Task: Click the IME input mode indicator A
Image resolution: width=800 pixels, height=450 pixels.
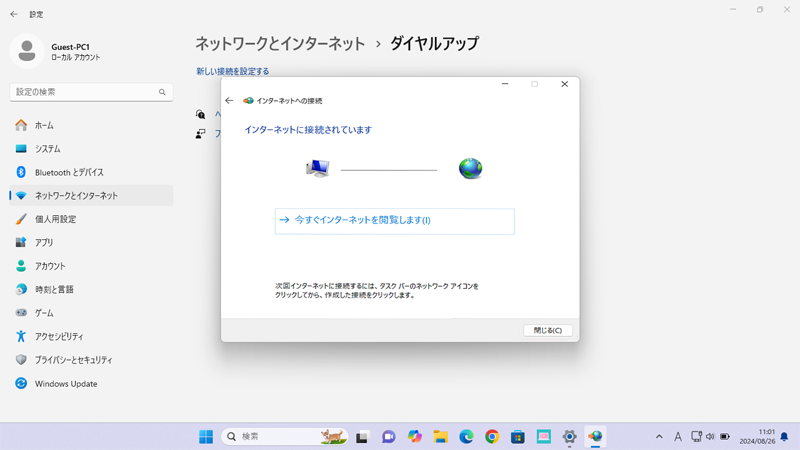Action: [678, 437]
